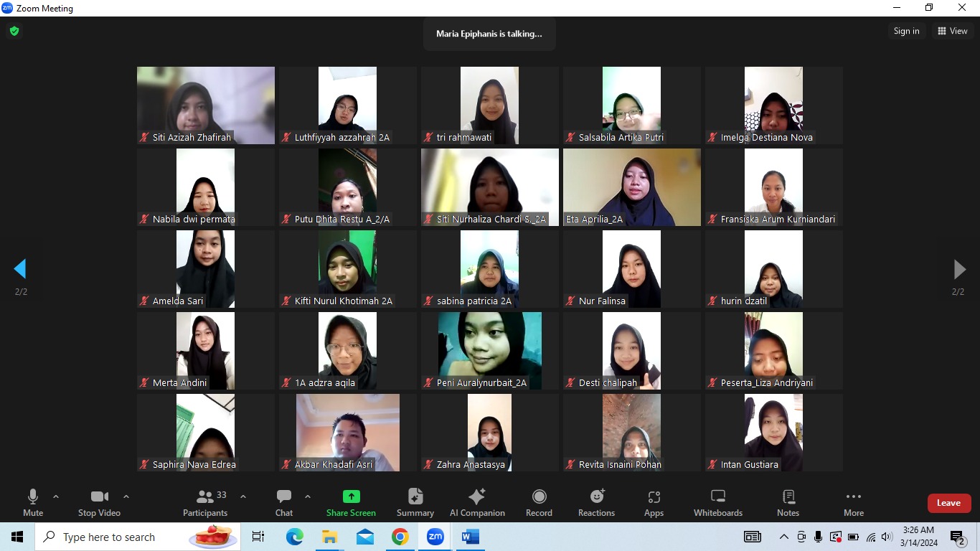Start recording with the Record icon

[539, 502]
